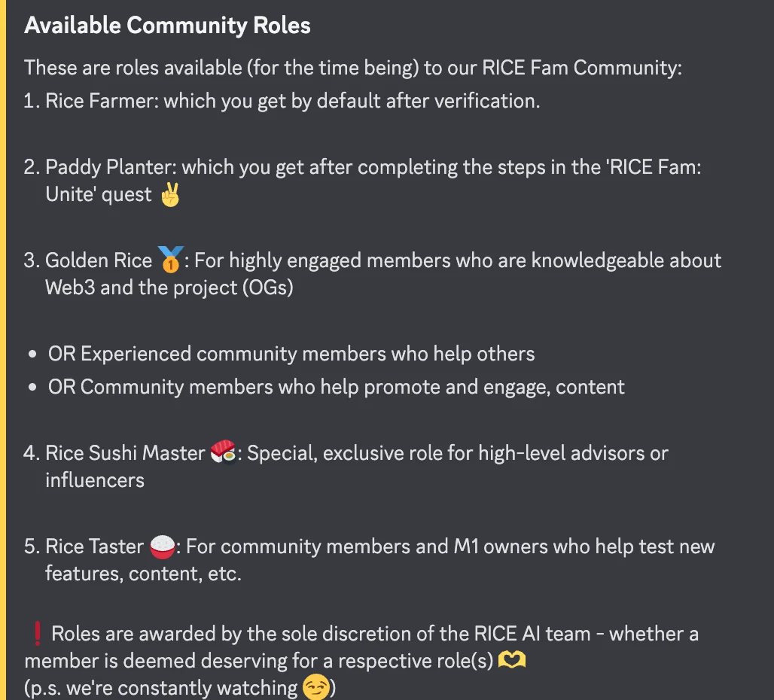
Task: Click the 'Rice Sushi Master' role name
Action: 125,453
